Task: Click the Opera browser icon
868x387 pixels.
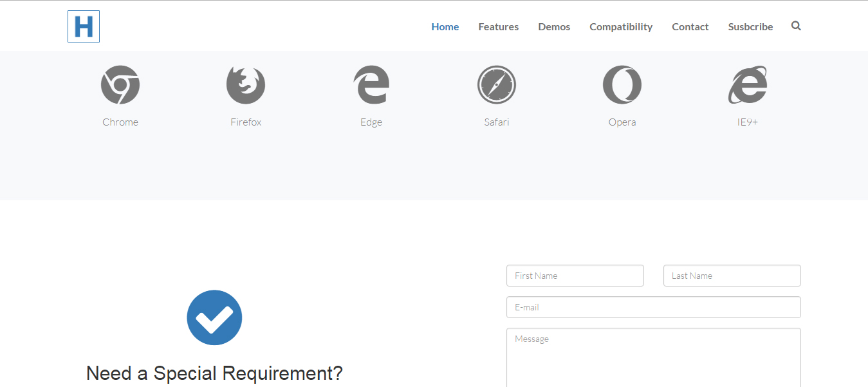Action: point(622,85)
